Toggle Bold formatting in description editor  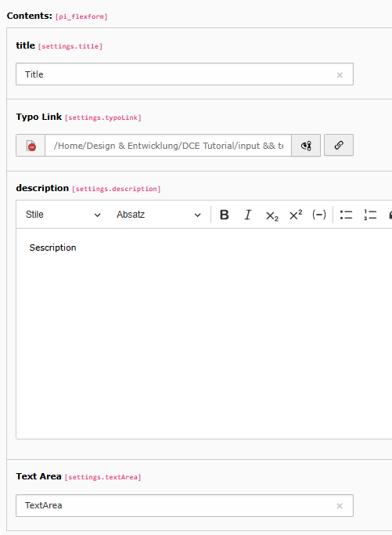click(225, 215)
